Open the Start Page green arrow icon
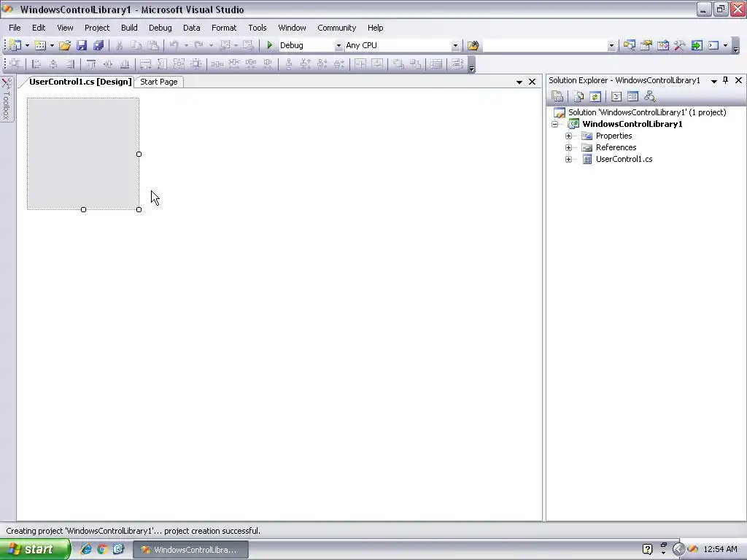This screenshot has height=560, width=747. (697, 45)
